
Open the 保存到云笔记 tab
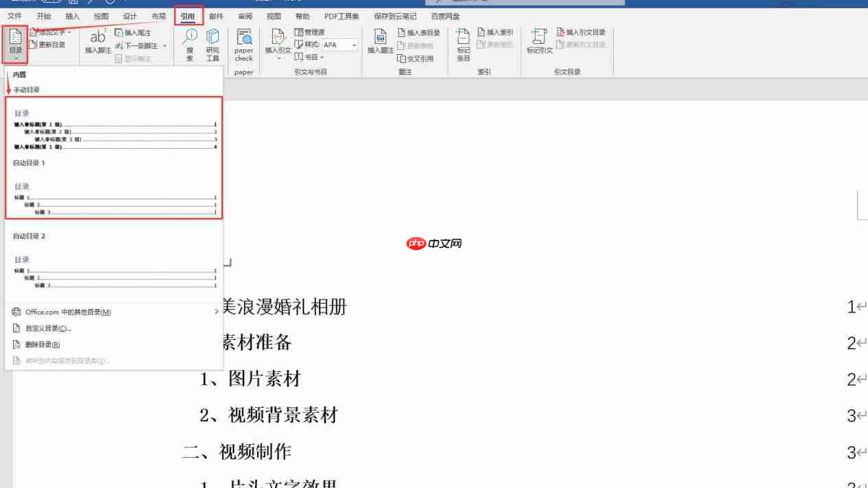(x=395, y=16)
